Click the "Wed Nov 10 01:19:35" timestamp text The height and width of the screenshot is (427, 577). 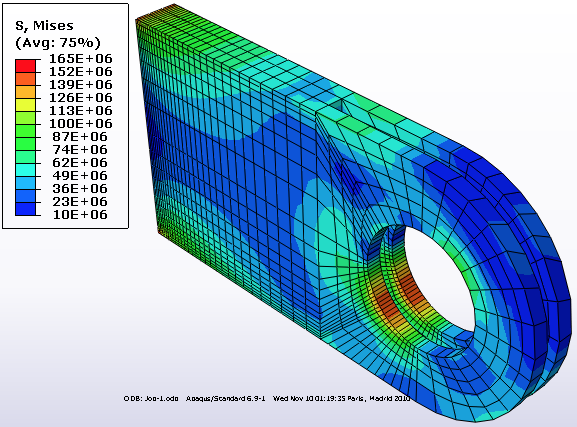pyautogui.click(x=309, y=399)
